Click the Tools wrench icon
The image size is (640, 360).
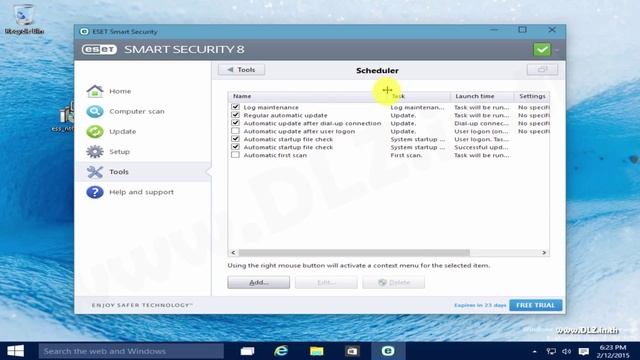pyautogui.click(x=95, y=172)
